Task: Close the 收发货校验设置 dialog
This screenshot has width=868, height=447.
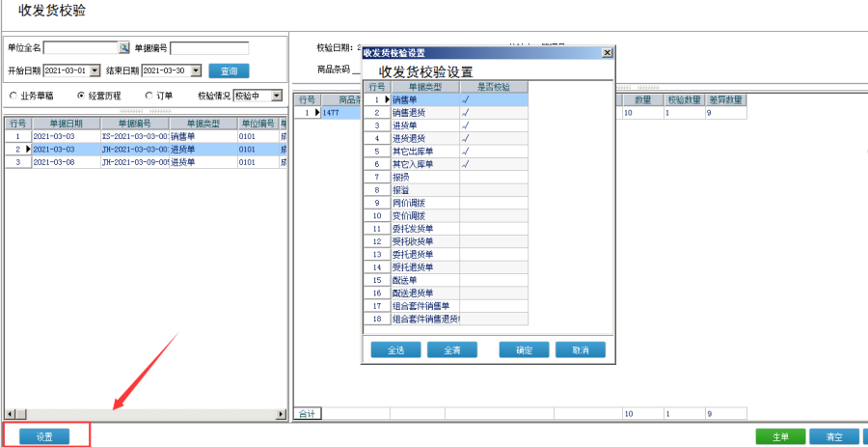Action: pyautogui.click(x=607, y=52)
